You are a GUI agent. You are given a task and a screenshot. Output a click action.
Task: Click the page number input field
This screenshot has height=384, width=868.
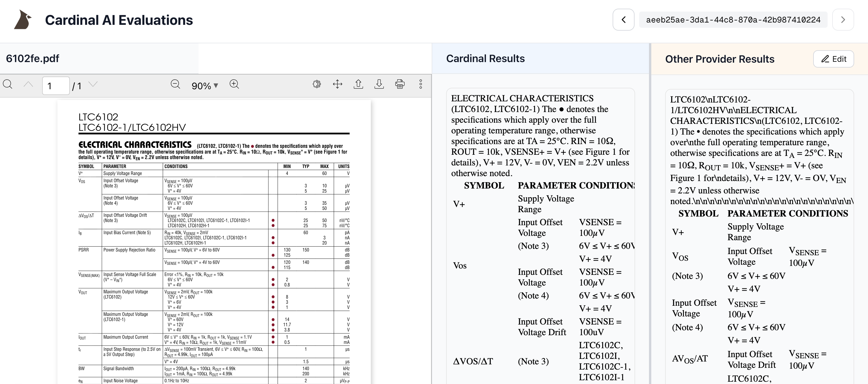click(x=56, y=86)
